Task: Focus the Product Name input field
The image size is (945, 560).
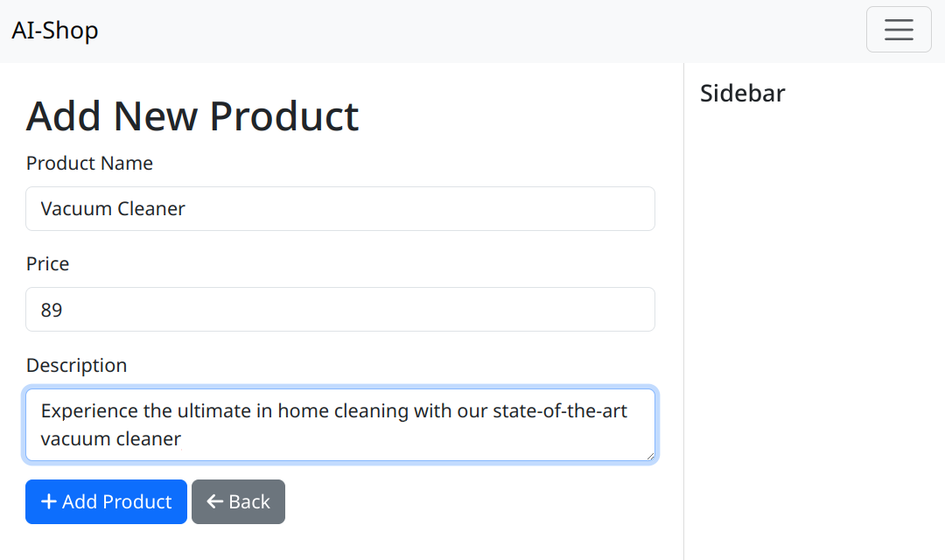Action: pyautogui.click(x=339, y=208)
